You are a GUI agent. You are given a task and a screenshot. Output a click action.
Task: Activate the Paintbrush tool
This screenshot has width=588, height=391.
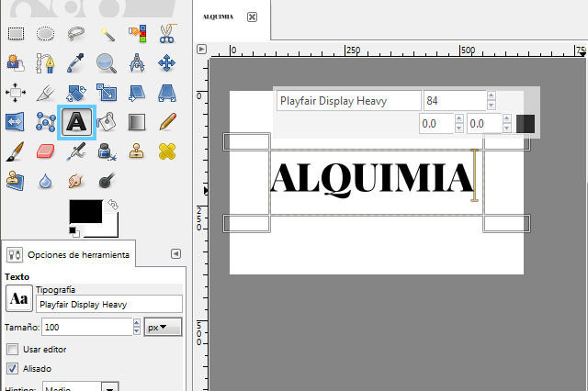(16, 151)
